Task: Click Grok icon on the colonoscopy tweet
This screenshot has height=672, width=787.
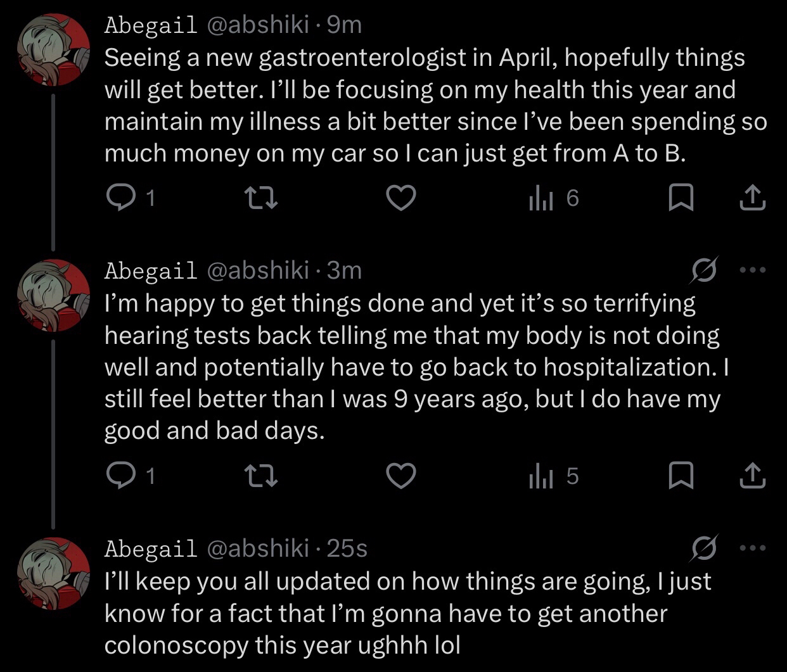Action: tap(705, 548)
